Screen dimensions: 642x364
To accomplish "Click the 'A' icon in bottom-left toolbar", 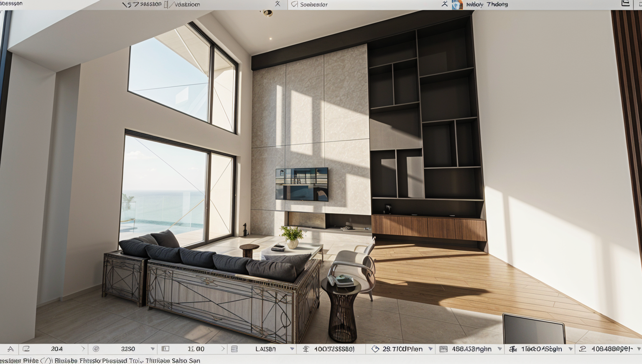I will point(10,349).
